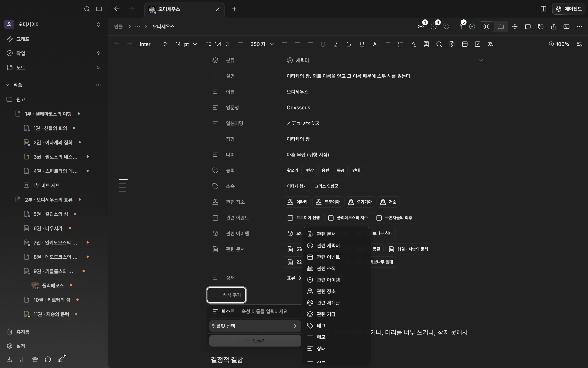Open 폴리페모스 in the tree
The width and height of the screenshot is (588, 368).
click(x=53, y=285)
